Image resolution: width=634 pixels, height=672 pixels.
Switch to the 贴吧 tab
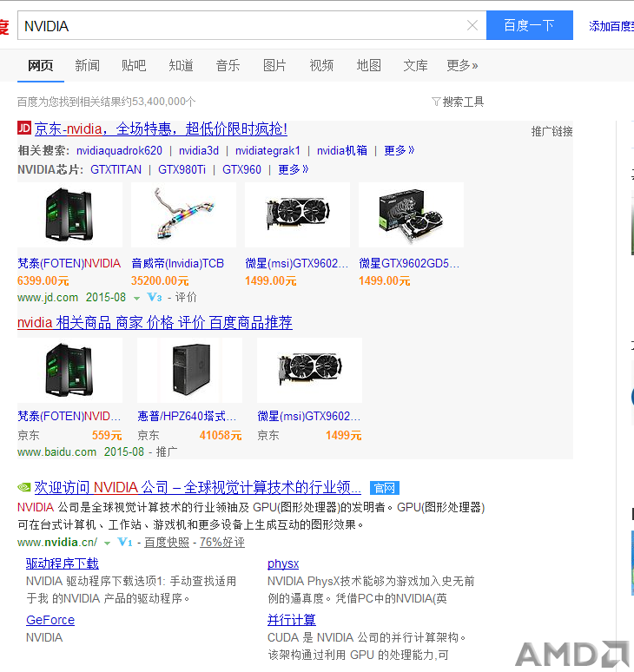pos(134,65)
